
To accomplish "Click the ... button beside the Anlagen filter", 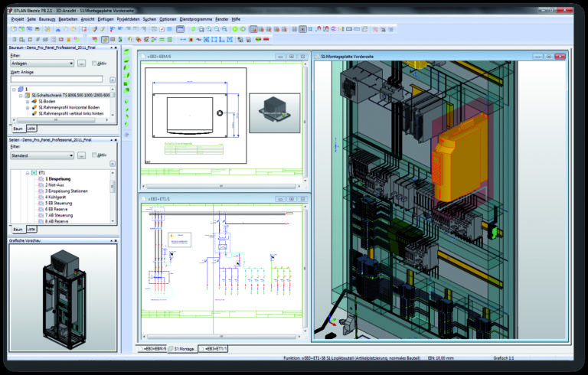I will (x=81, y=64).
